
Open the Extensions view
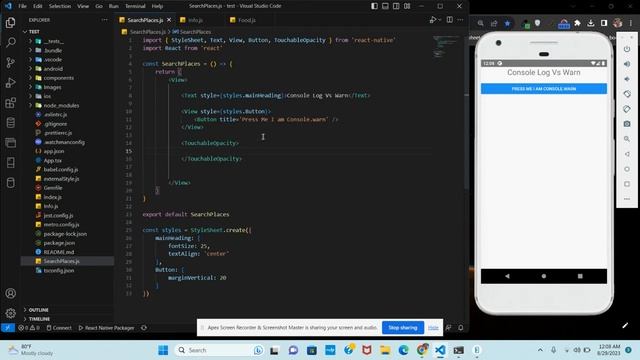click(11, 102)
